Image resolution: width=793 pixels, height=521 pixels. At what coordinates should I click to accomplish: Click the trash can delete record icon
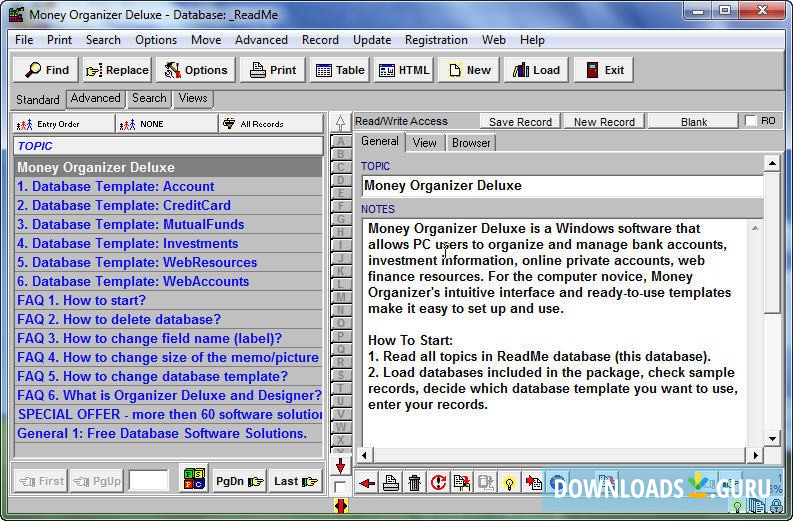414,483
